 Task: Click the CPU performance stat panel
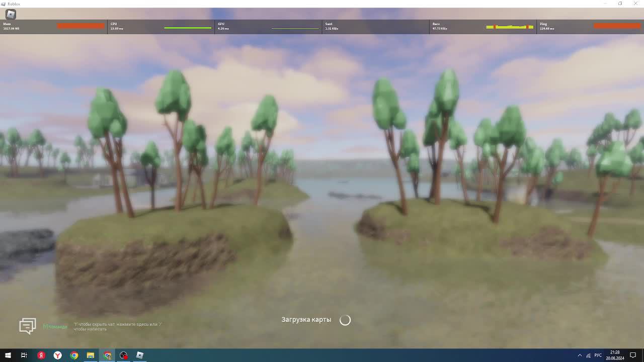161,27
